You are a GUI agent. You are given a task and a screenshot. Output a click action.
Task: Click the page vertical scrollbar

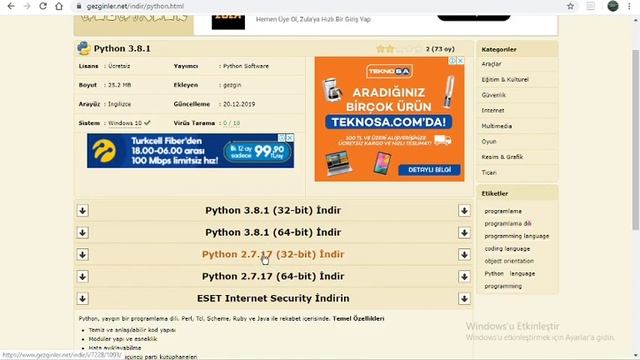click(x=636, y=139)
